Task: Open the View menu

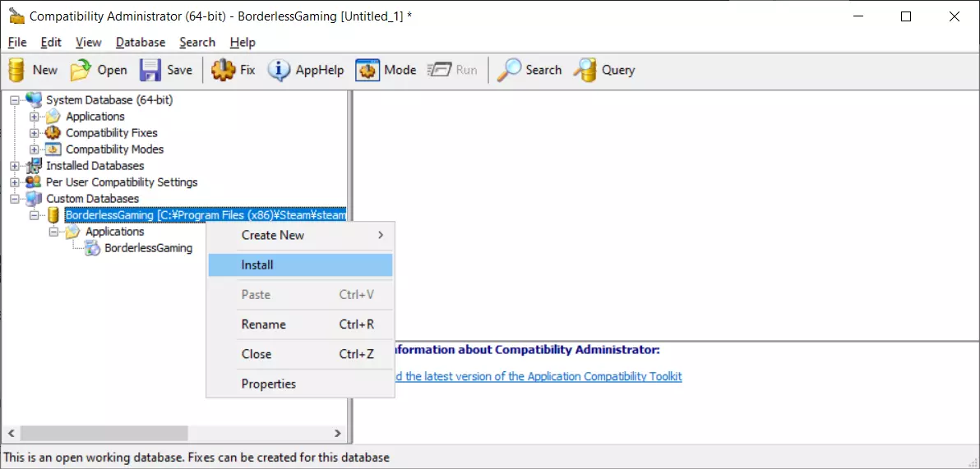Action: coord(88,43)
